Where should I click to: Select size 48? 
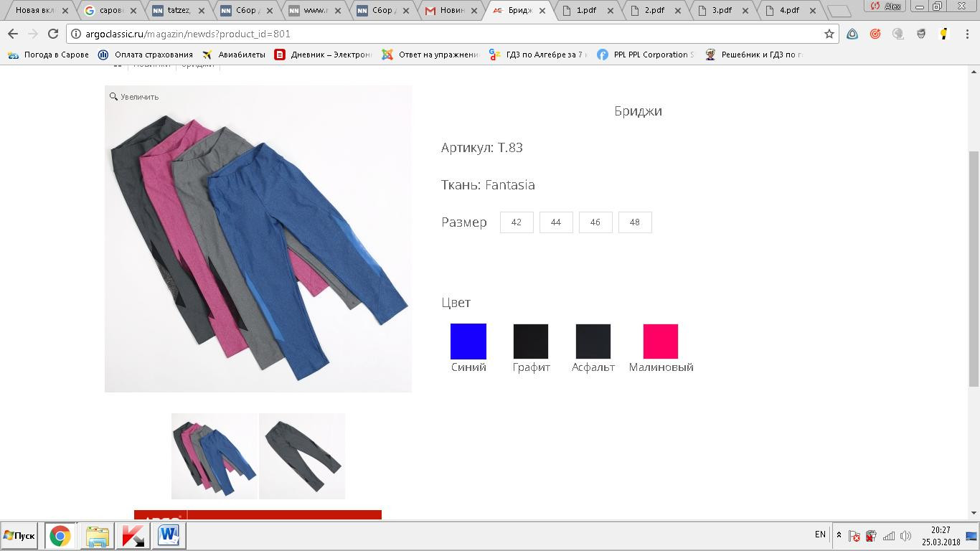tap(635, 222)
